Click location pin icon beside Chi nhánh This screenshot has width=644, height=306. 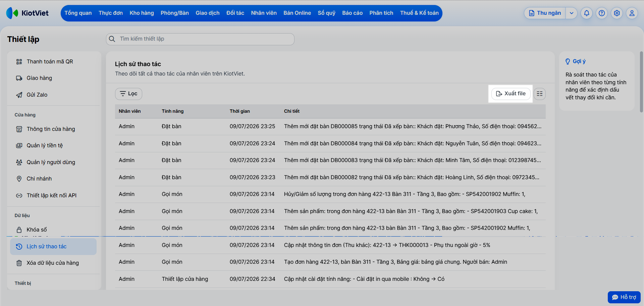tap(19, 179)
